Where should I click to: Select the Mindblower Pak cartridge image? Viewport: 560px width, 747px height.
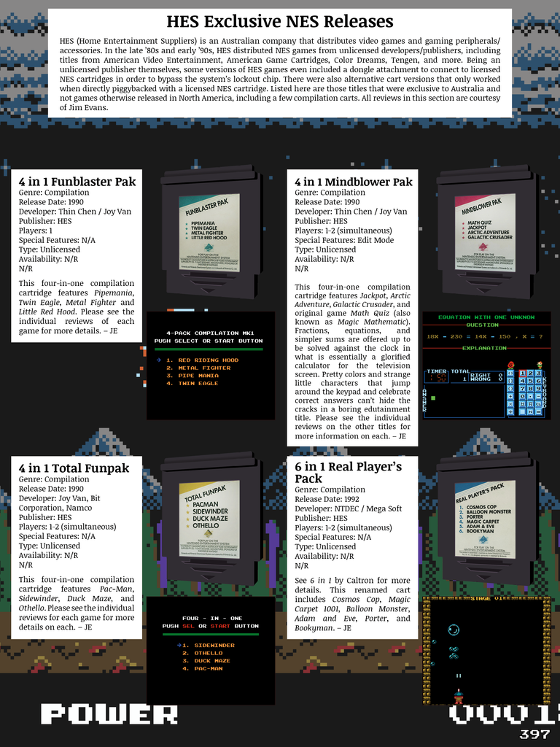click(x=487, y=233)
